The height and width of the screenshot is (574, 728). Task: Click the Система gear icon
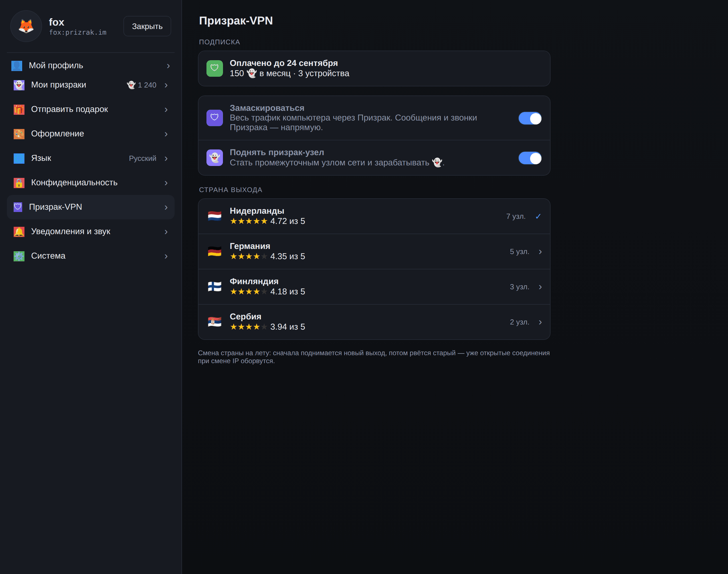click(19, 256)
